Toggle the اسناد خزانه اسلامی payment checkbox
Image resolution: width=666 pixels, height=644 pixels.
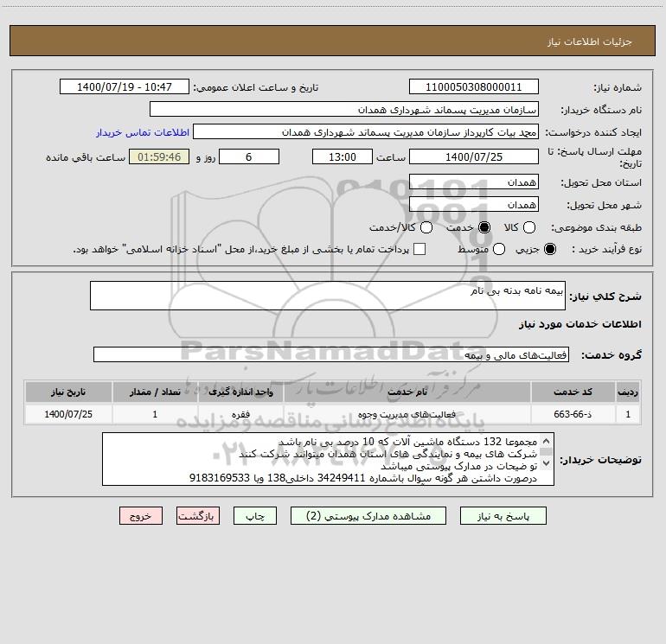[419, 249]
